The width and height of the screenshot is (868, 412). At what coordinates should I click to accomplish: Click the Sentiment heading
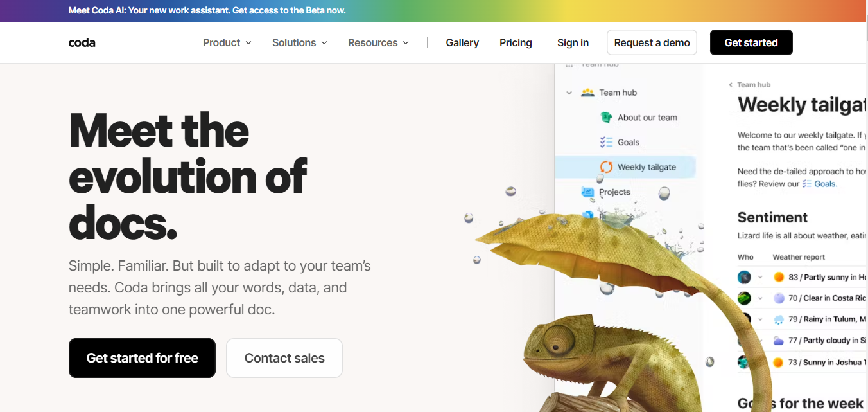(772, 217)
